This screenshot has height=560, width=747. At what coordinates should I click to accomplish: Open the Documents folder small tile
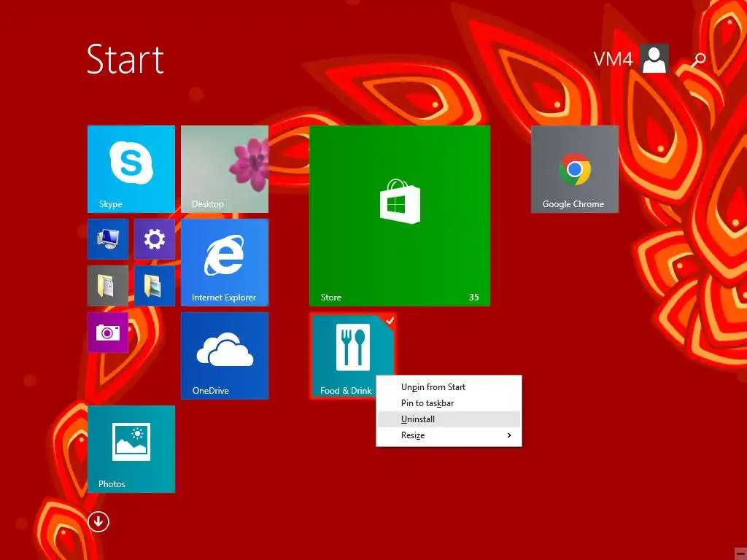click(108, 286)
